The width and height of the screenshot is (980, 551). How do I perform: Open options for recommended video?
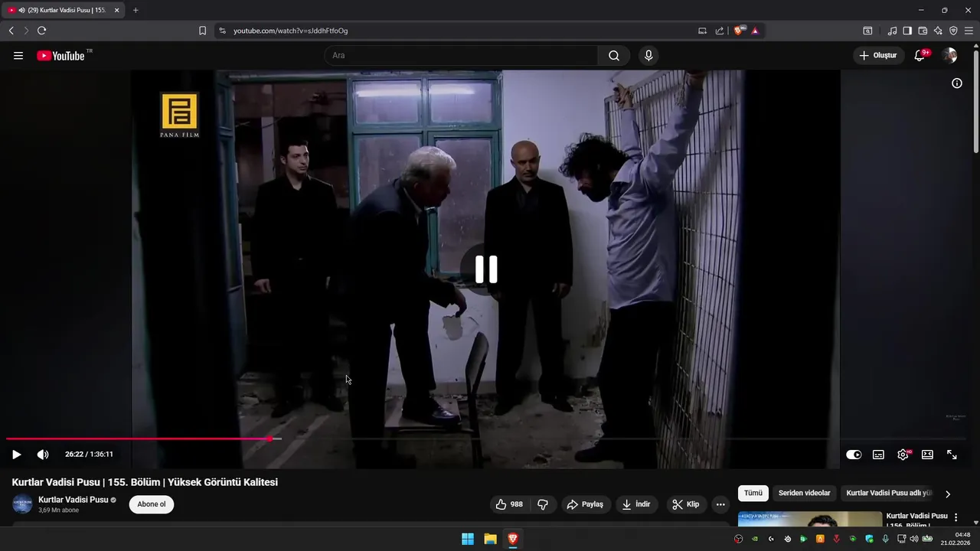tap(955, 518)
